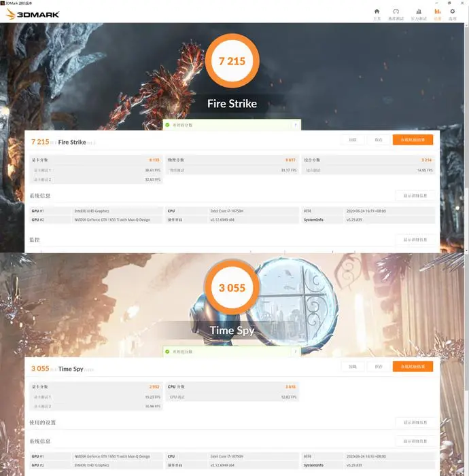This screenshot has width=469, height=476.
Task: Show details for Time Spy system info
Action: 415,441
